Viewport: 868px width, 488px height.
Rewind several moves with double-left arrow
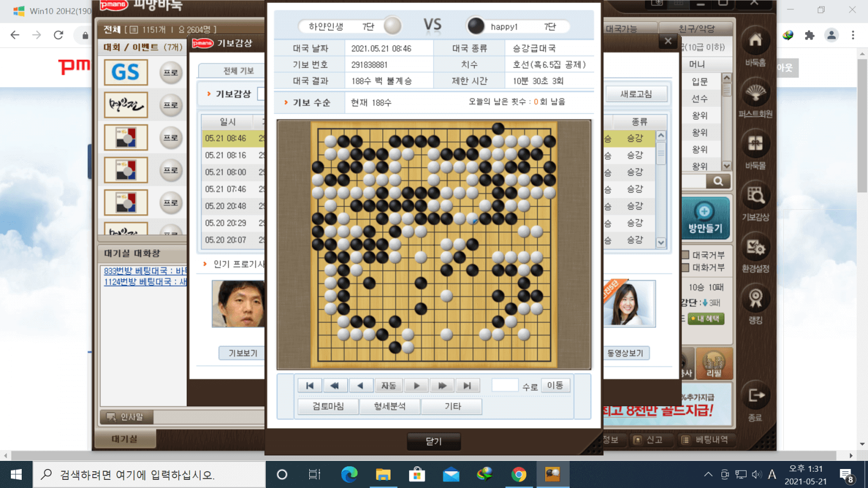point(335,386)
